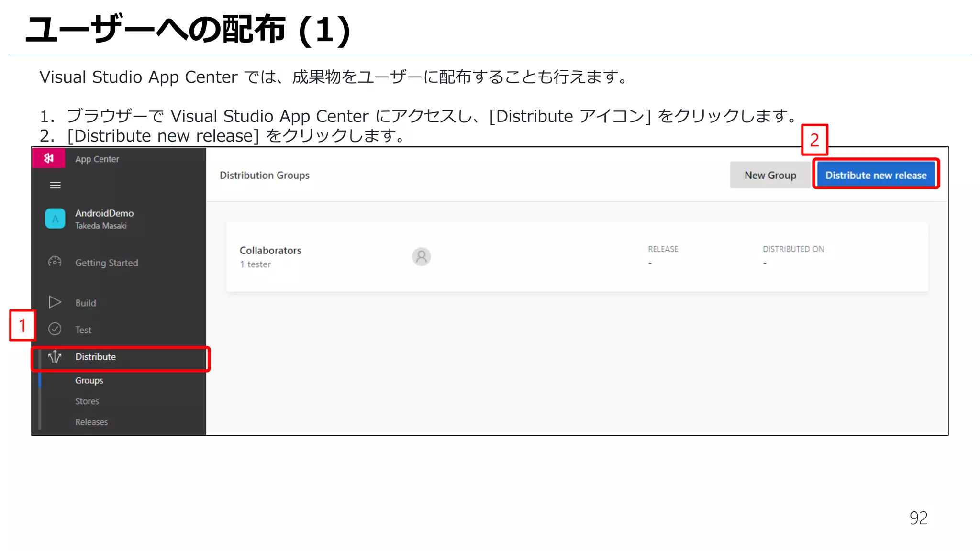The height and width of the screenshot is (551, 980).
Task: Toggle the hamburger menu icon
Action: click(55, 185)
